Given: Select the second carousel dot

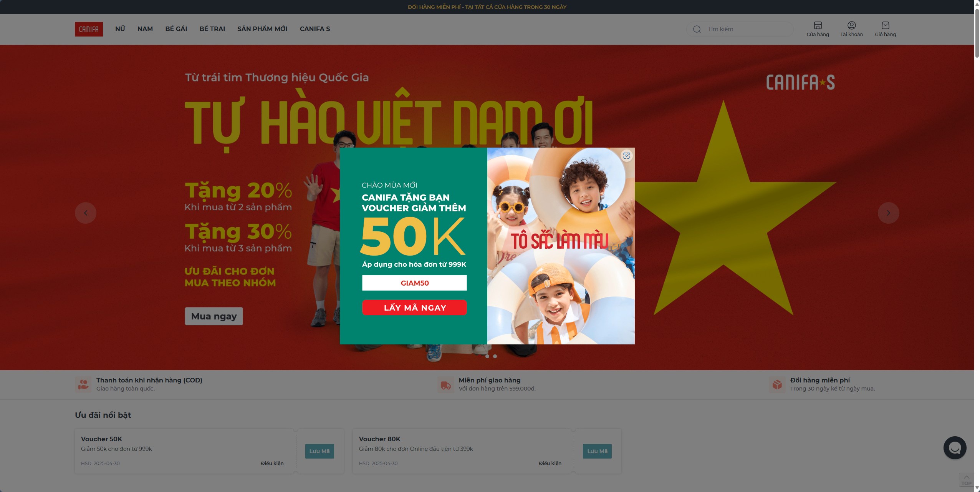Looking at the screenshot, I should tap(495, 356).
